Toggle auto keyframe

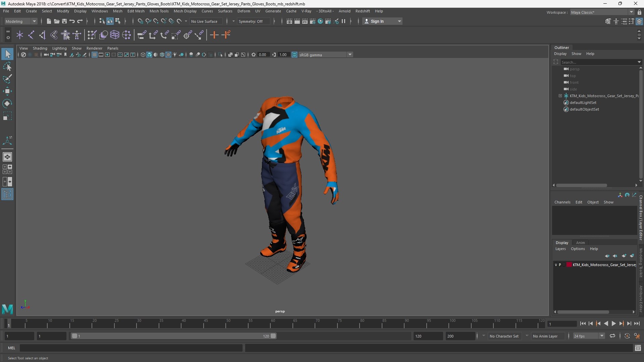[627, 336]
